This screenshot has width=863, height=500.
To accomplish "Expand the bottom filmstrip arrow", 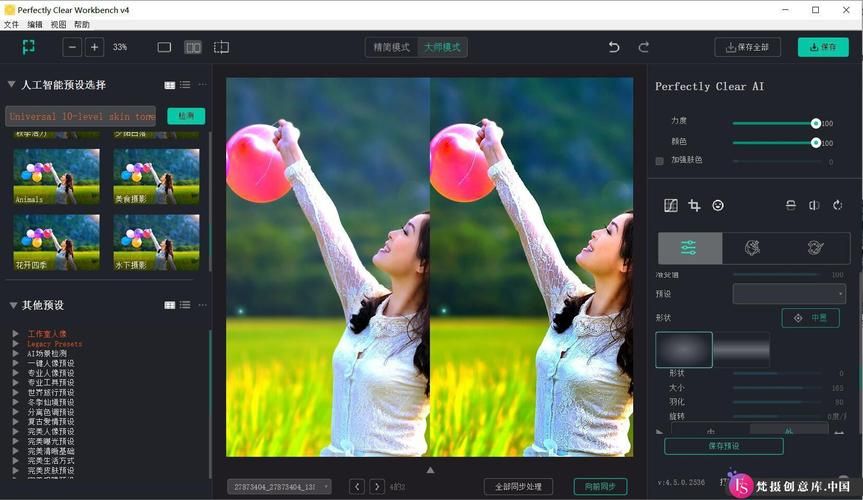I will pos(430,470).
